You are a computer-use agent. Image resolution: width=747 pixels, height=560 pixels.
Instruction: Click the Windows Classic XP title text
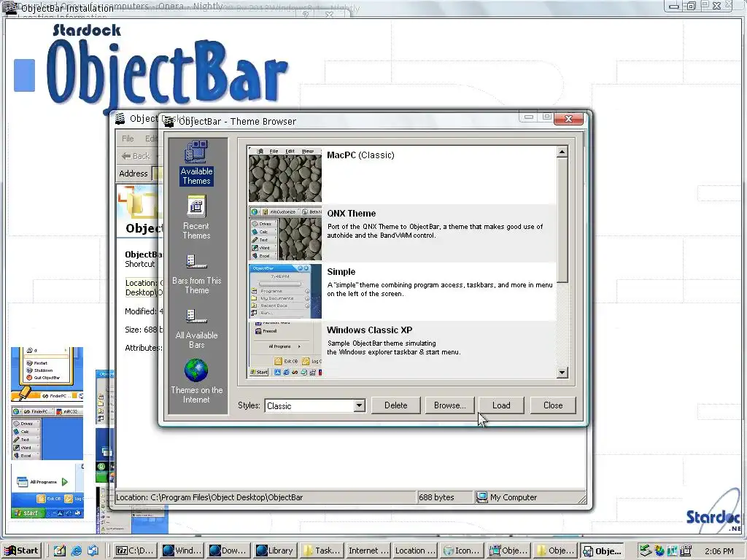tap(369, 330)
